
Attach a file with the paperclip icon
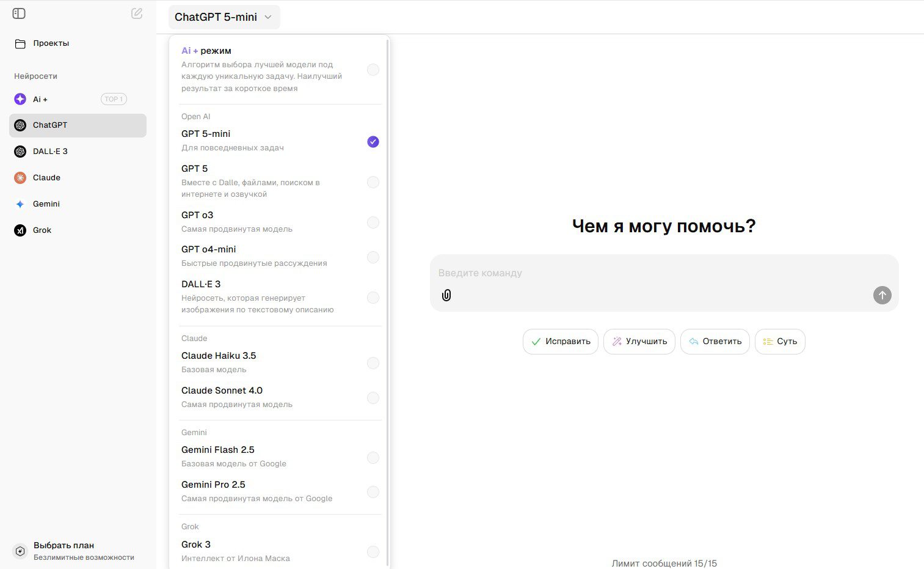(446, 295)
